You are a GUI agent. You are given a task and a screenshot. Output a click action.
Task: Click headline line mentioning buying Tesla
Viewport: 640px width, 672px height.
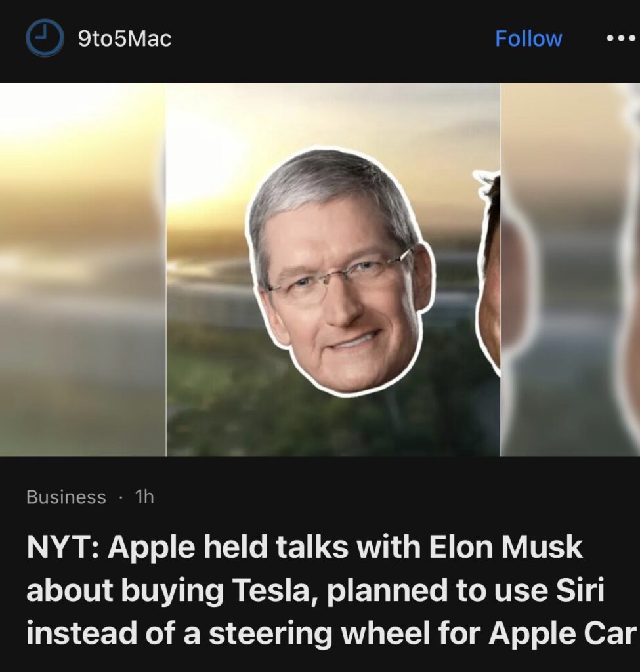click(x=316, y=590)
